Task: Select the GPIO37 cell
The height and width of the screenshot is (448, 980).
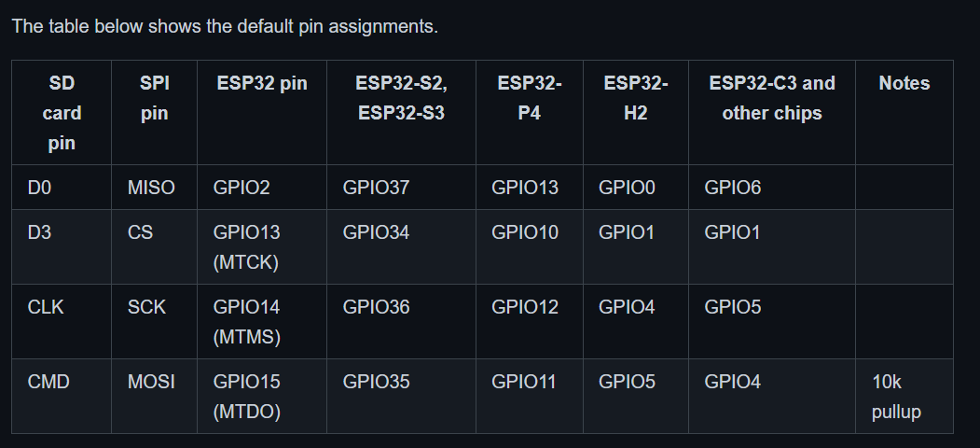Action: pyautogui.click(x=376, y=188)
